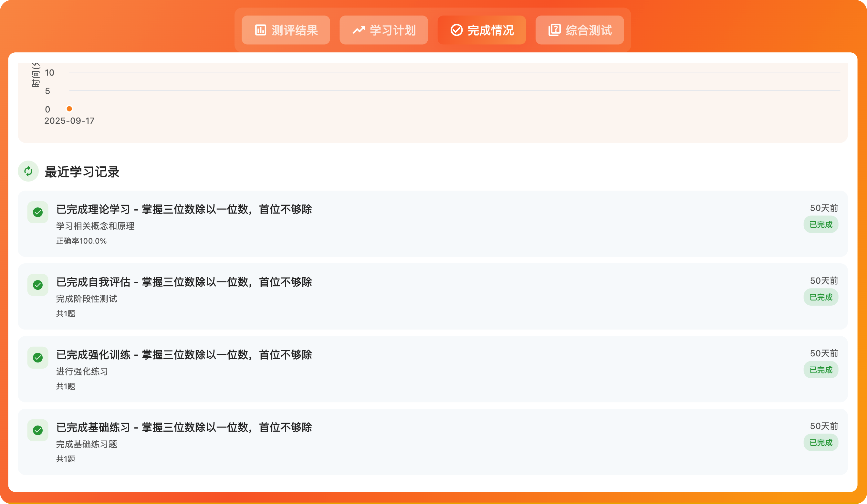Viewport: 867px width, 504px height.
Task: Click the green checkmark icon for 自我评估 record
Action: tap(38, 285)
